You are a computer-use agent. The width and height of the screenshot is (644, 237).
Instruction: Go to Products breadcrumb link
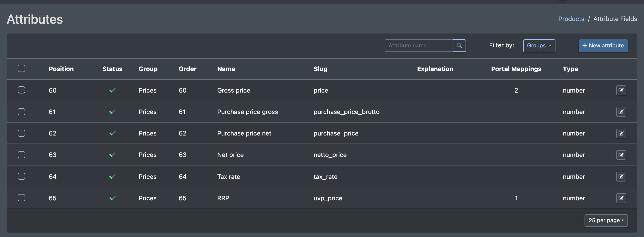571,19
